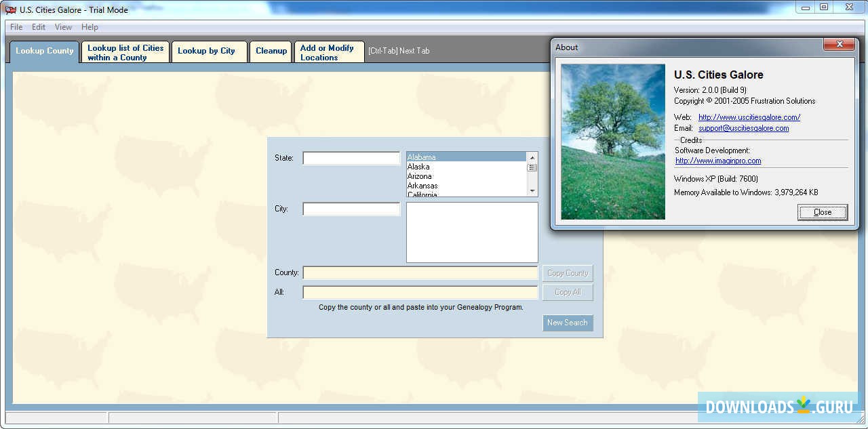Open the Cleanup tab
Viewport: 868px width, 429px height.
point(271,52)
